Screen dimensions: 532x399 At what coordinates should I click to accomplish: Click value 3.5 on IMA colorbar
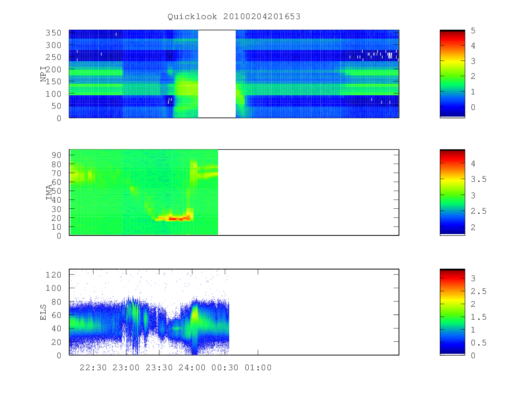(478, 179)
